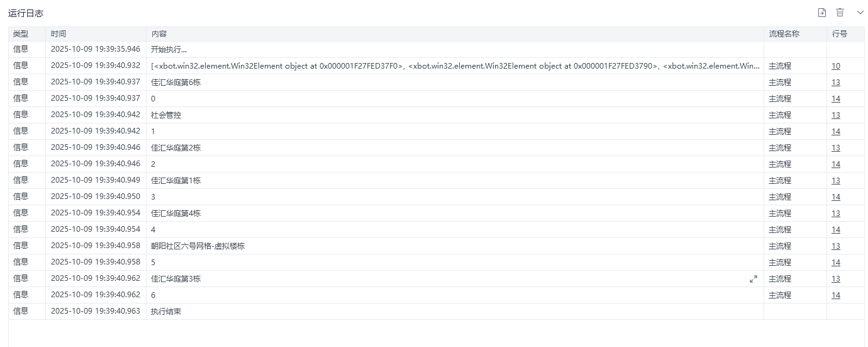Screen dimensions: 868x347
Task: Open line 13 link for 佳汇华庭第2栋
Action: (x=836, y=148)
